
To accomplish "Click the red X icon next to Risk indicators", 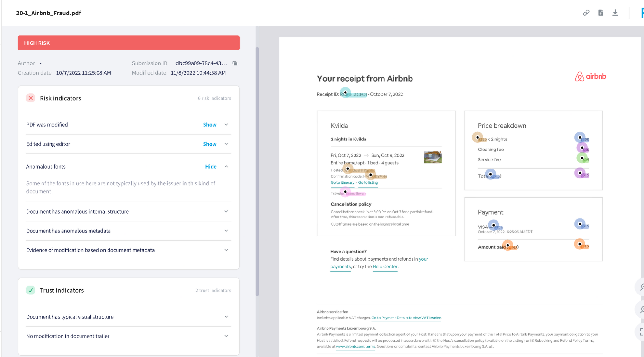I will click(x=30, y=98).
